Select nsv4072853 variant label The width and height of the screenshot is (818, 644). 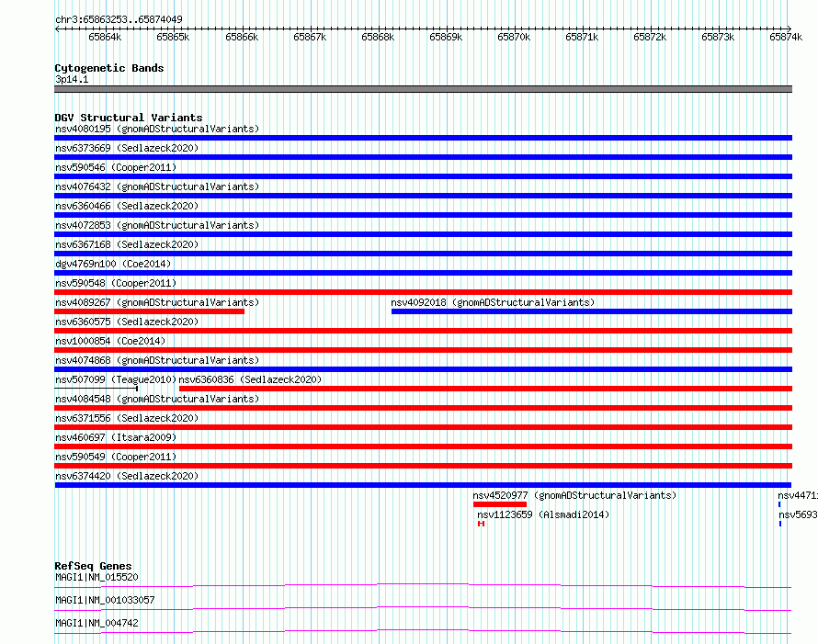click(x=157, y=225)
